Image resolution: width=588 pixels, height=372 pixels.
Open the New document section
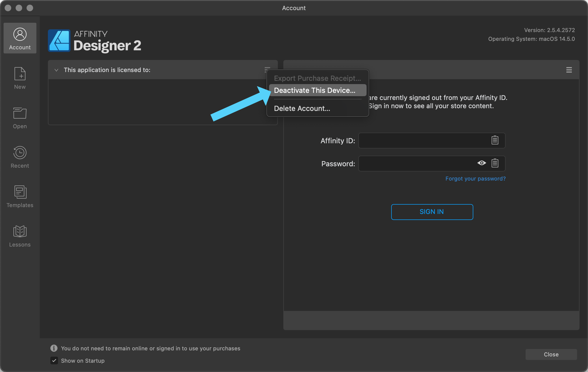coord(20,78)
